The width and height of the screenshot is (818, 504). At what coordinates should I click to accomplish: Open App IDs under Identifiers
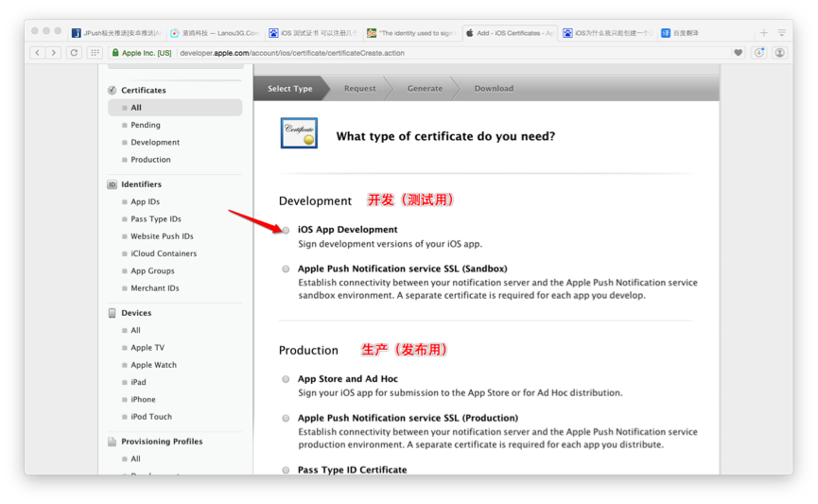[145, 202]
